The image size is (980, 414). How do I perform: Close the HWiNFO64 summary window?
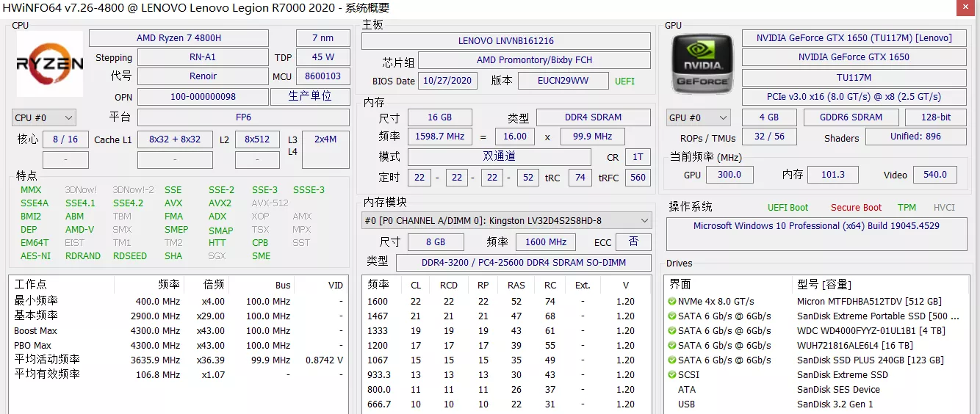coord(965,7)
